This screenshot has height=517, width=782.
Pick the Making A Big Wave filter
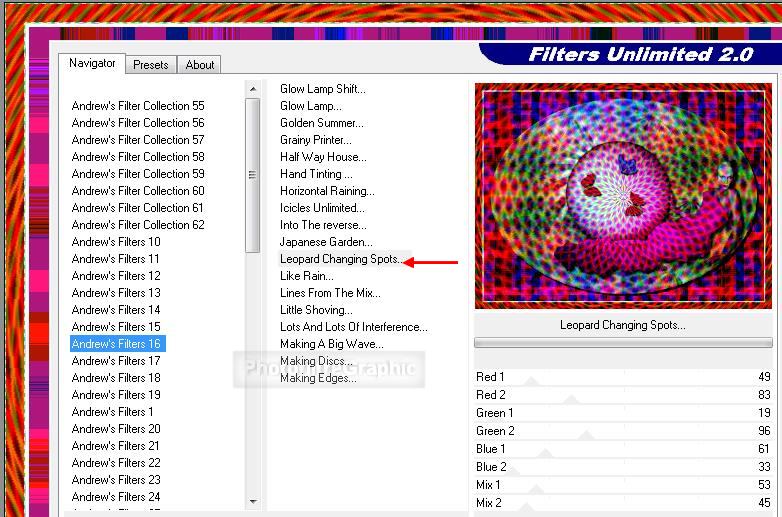[x=331, y=344]
